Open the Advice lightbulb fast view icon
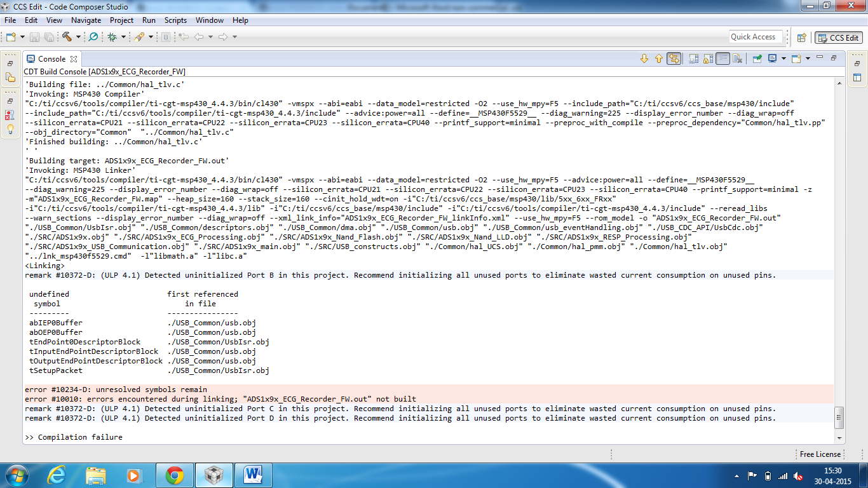 coord(10,129)
